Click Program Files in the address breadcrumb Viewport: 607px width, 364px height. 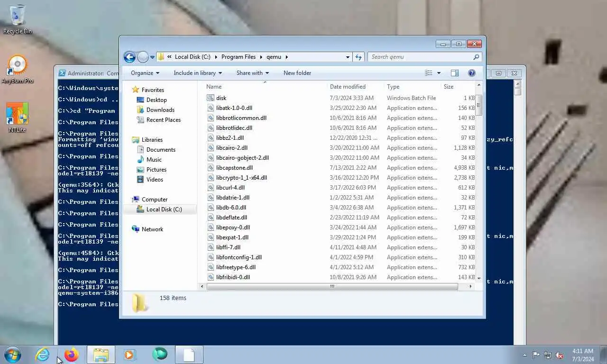pyautogui.click(x=239, y=57)
